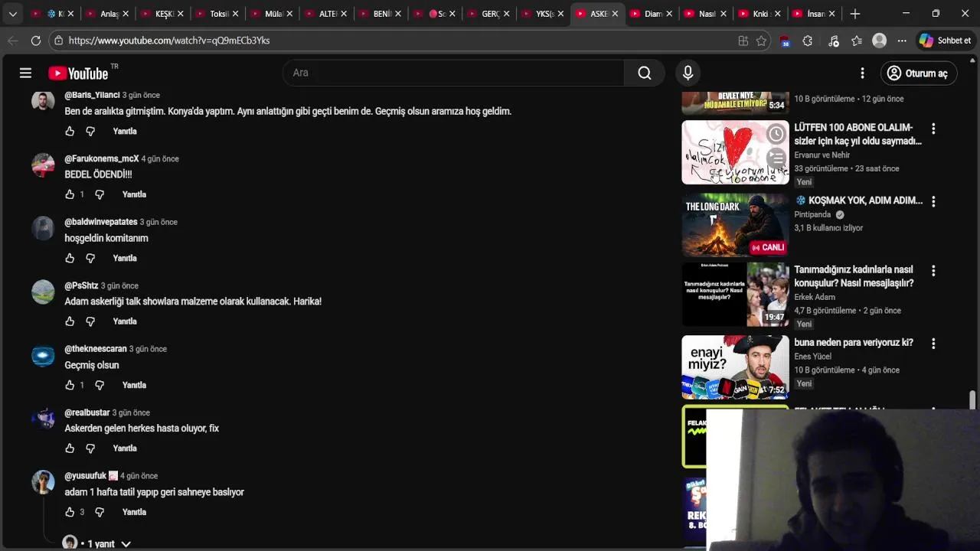Click the search magnifier button
The height and width of the screenshot is (551, 980).
coord(645,73)
